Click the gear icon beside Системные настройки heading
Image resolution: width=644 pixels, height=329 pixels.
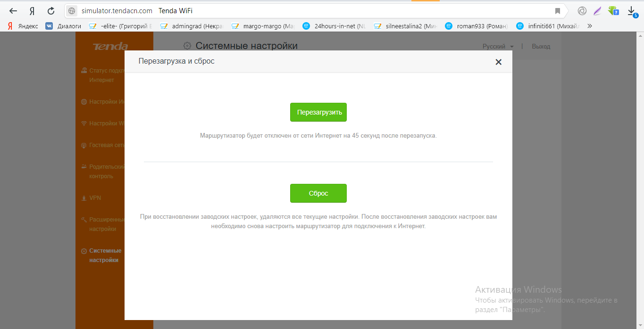click(x=187, y=46)
